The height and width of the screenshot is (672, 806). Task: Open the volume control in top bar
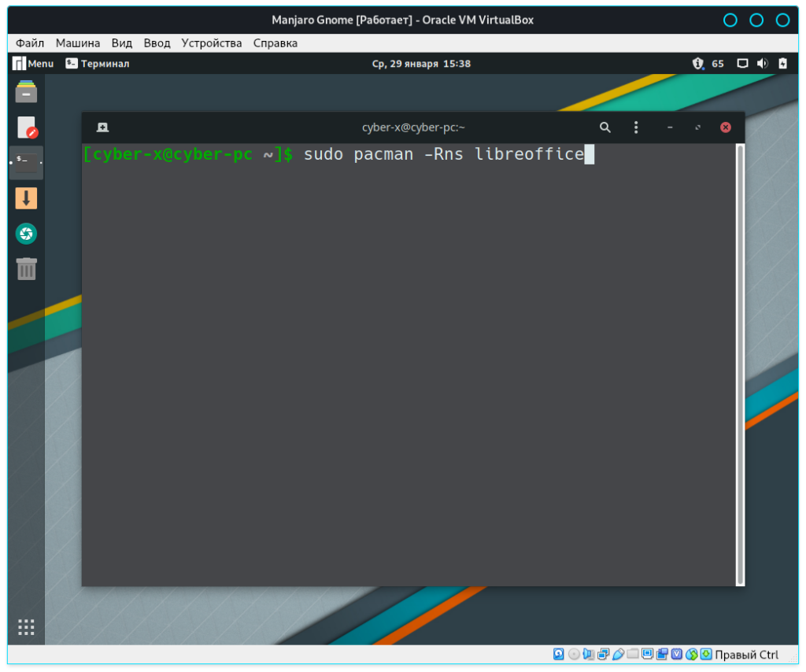pos(762,64)
